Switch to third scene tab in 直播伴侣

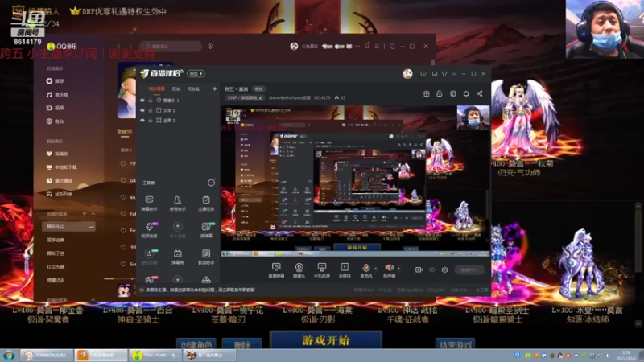(193, 88)
